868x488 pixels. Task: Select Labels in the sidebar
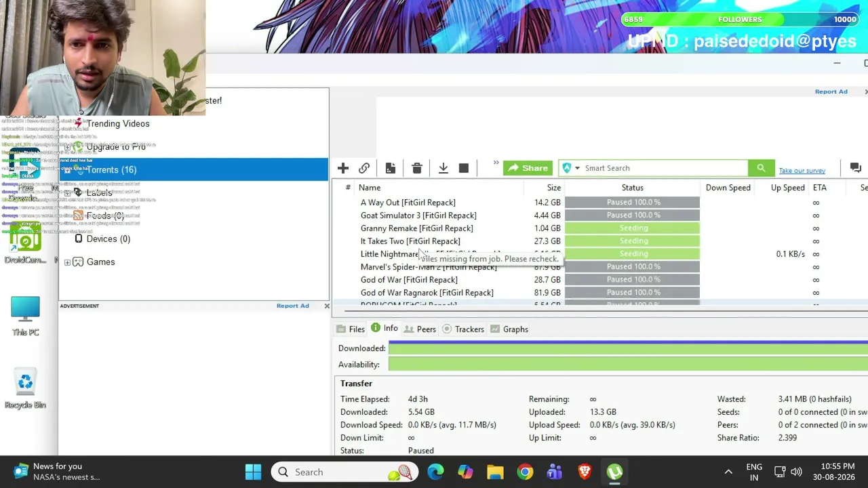click(99, 193)
